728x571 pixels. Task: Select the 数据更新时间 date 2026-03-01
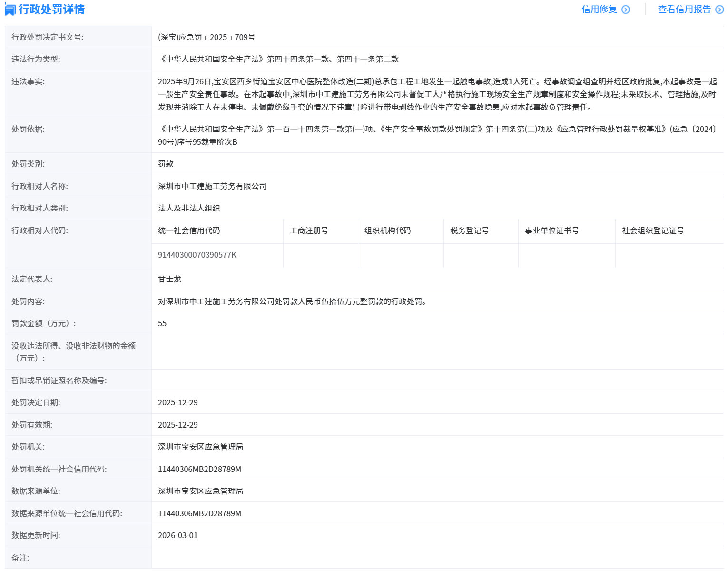tap(178, 535)
